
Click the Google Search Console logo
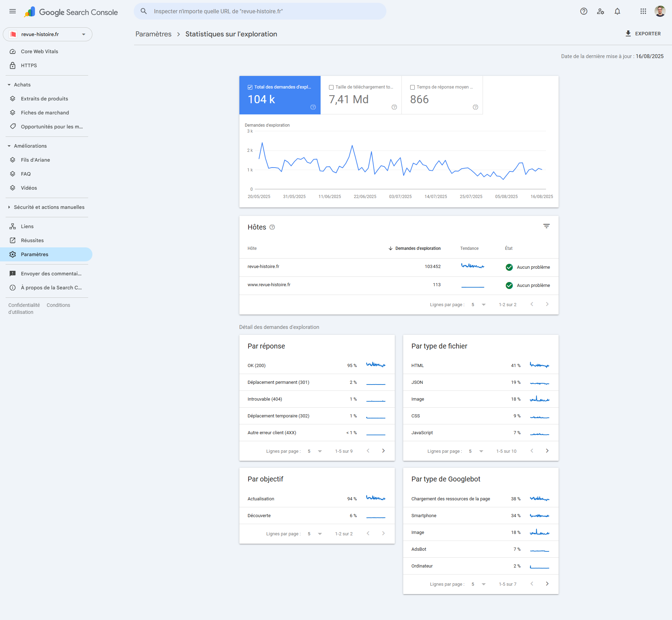71,12
